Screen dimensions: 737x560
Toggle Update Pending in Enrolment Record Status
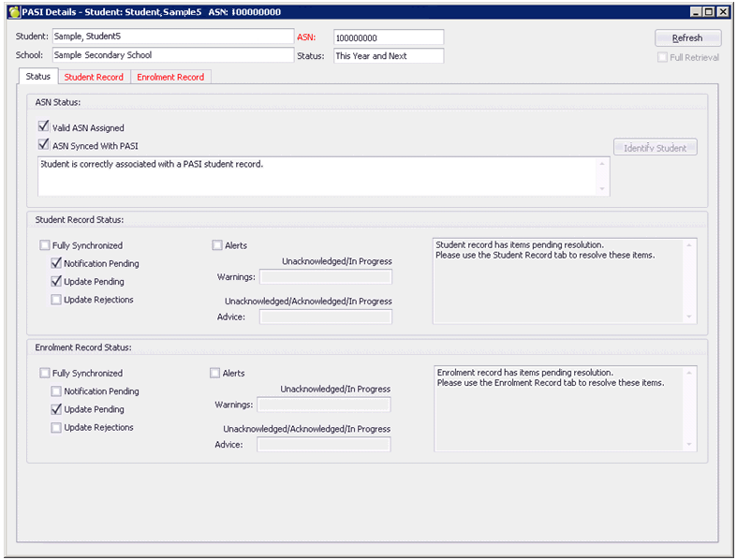pyautogui.click(x=57, y=409)
